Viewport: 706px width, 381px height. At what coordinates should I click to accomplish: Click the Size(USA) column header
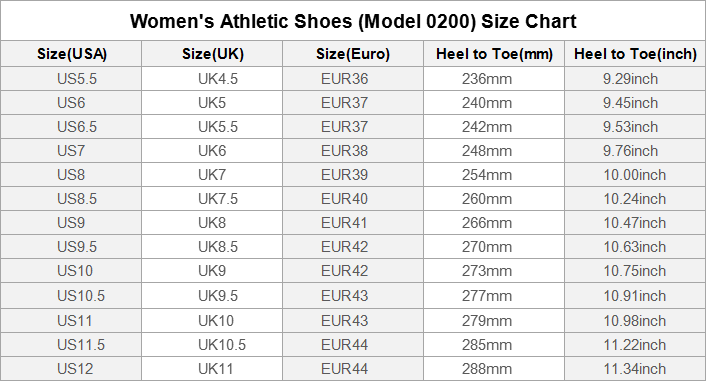72,54
